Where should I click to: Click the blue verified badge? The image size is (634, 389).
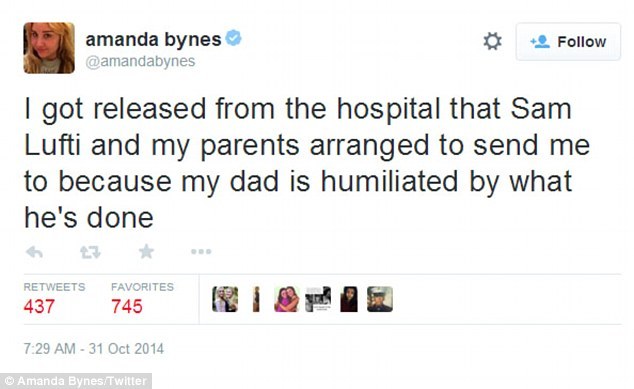pos(233,38)
